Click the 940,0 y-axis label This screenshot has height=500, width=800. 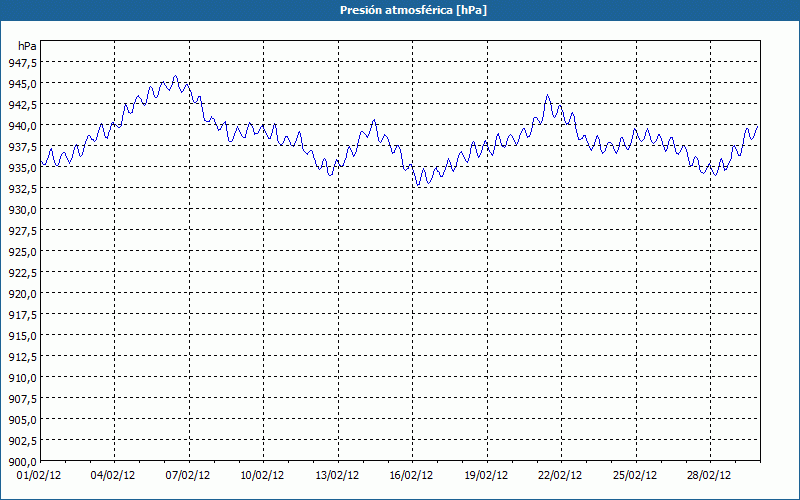tap(22, 126)
